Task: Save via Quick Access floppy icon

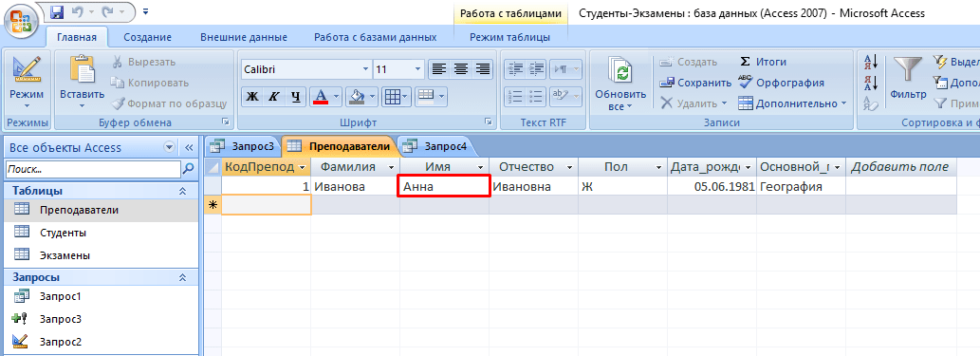Action: coord(56,11)
